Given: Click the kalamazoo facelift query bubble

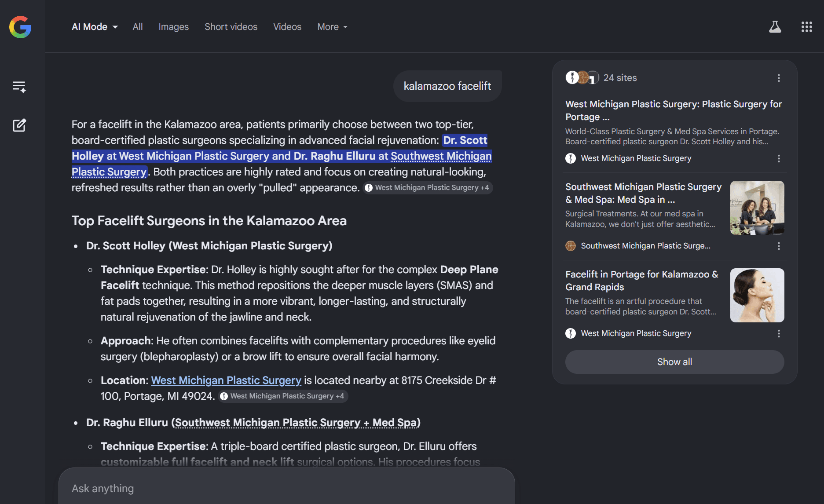Looking at the screenshot, I should (x=447, y=86).
